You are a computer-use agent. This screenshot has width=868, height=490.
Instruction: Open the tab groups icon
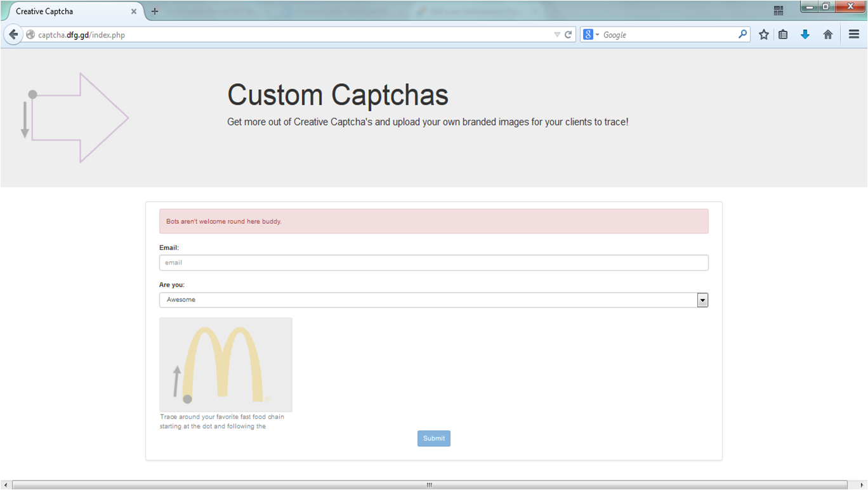(779, 11)
